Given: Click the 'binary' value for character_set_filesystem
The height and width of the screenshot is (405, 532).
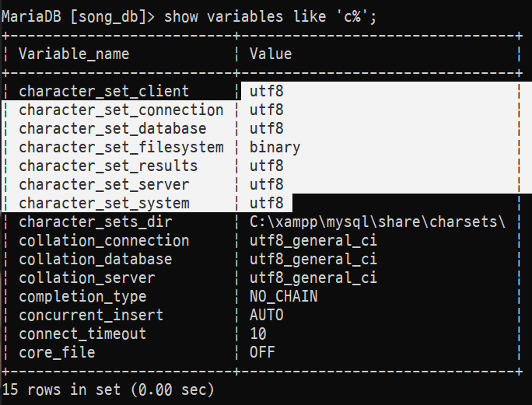Looking at the screenshot, I should [x=275, y=147].
